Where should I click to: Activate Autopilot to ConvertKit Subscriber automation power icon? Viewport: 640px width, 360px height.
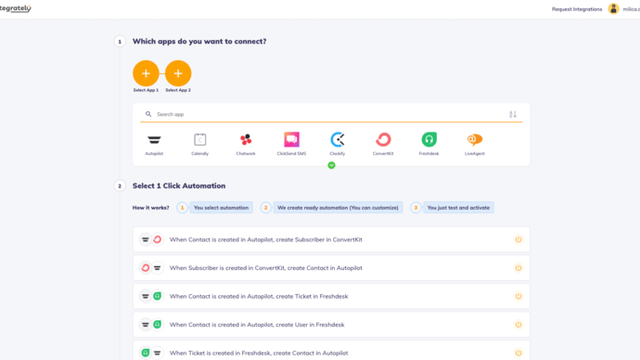pyautogui.click(x=518, y=240)
